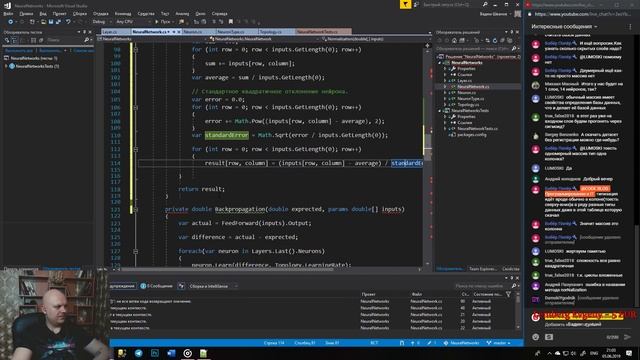Open the Тест menu
The width and height of the screenshot is (640, 360).
pyautogui.click(x=164, y=13)
